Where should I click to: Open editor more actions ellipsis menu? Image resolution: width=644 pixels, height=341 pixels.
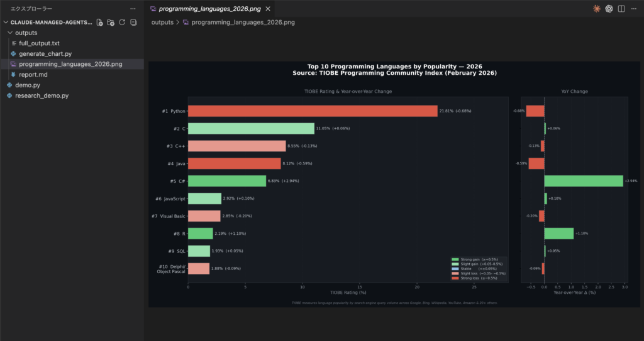click(x=634, y=9)
